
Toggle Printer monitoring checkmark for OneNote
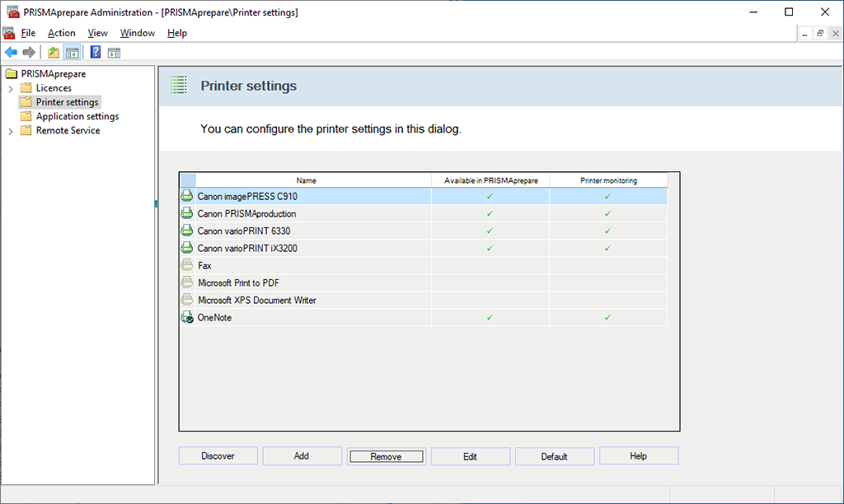(607, 317)
